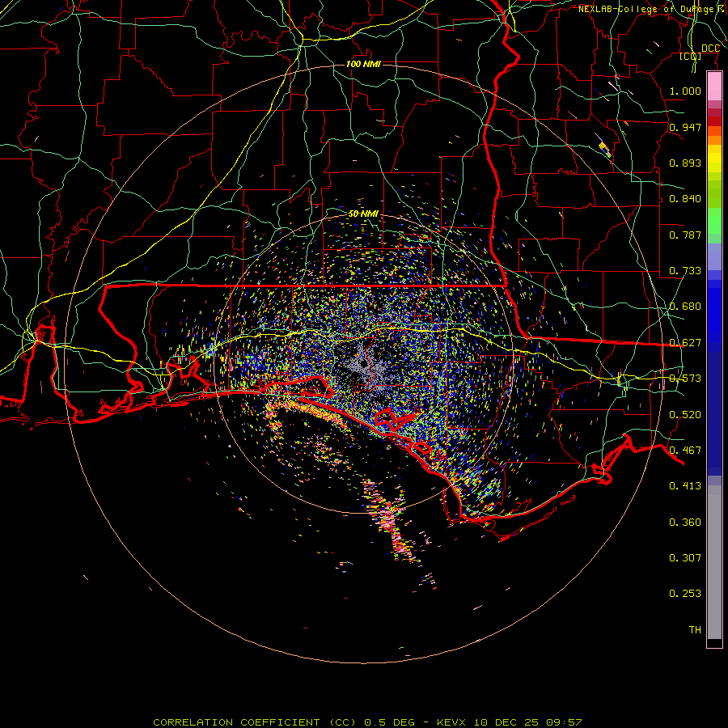Click the 10 DEC 25 date in caption
Image resolution: width=728 pixels, height=728 pixels.
[x=506, y=722]
